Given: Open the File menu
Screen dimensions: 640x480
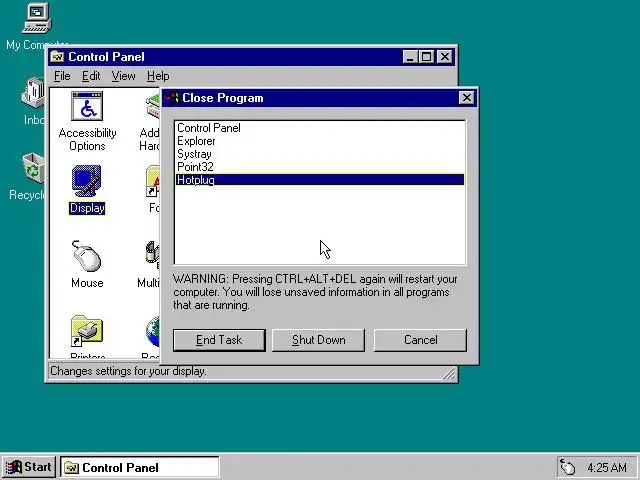Looking at the screenshot, I should coord(62,76).
